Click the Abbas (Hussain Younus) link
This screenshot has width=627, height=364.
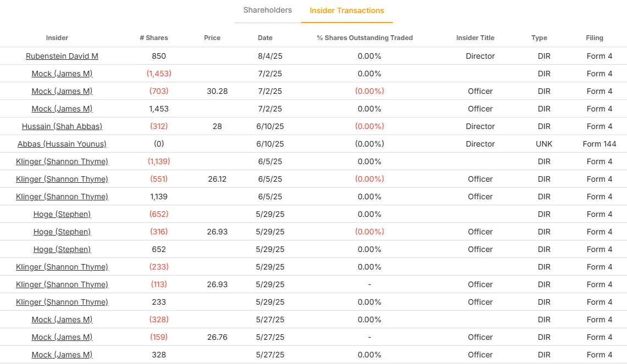pyautogui.click(x=62, y=144)
